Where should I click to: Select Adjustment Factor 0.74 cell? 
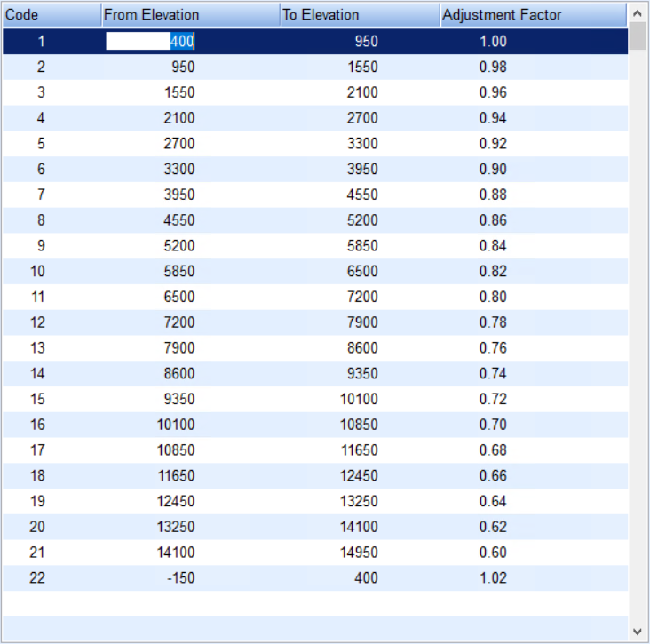(493, 373)
